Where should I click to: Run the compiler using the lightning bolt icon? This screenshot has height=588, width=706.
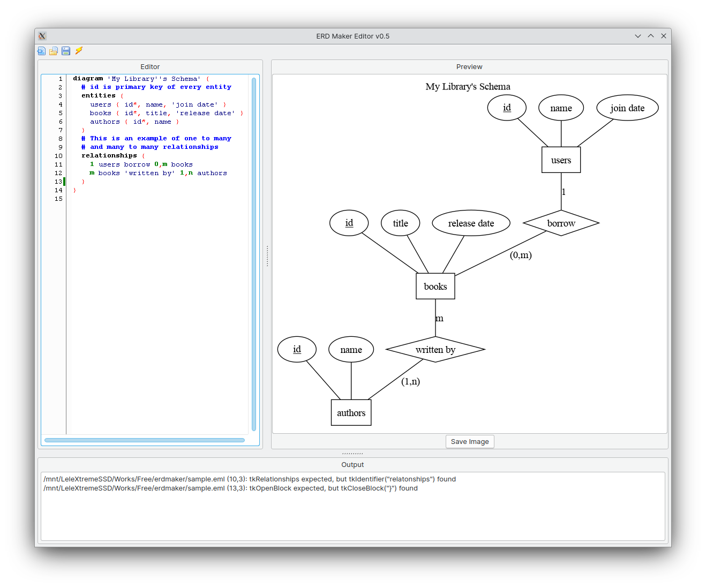point(79,51)
